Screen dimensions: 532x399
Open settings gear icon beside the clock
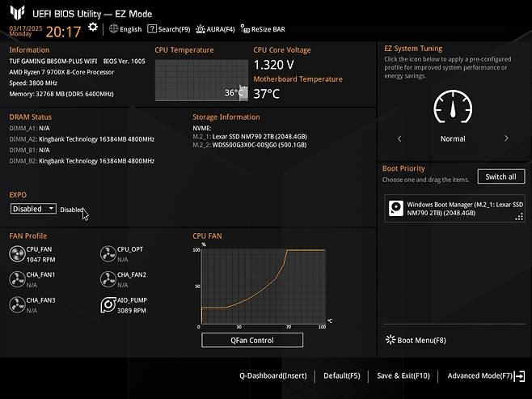point(93,28)
